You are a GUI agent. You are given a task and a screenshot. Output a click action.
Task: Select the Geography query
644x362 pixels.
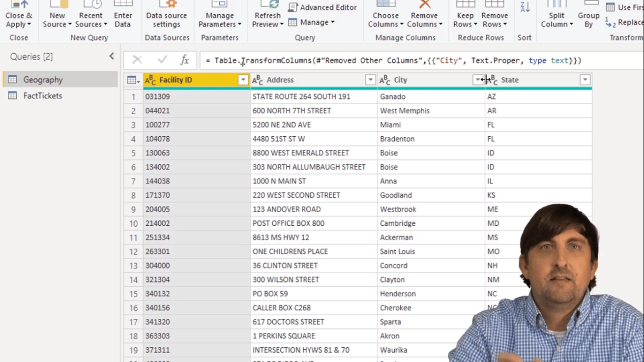tap(43, 79)
